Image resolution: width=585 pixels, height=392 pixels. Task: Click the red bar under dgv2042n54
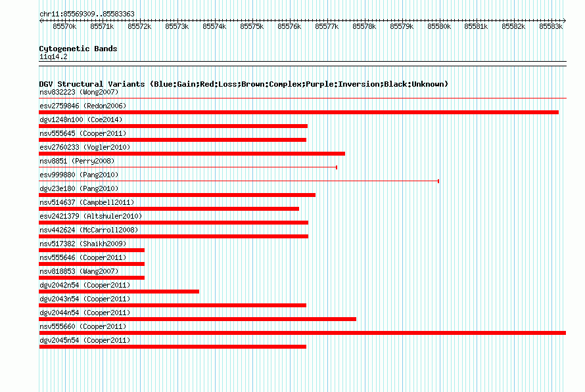tap(119, 292)
